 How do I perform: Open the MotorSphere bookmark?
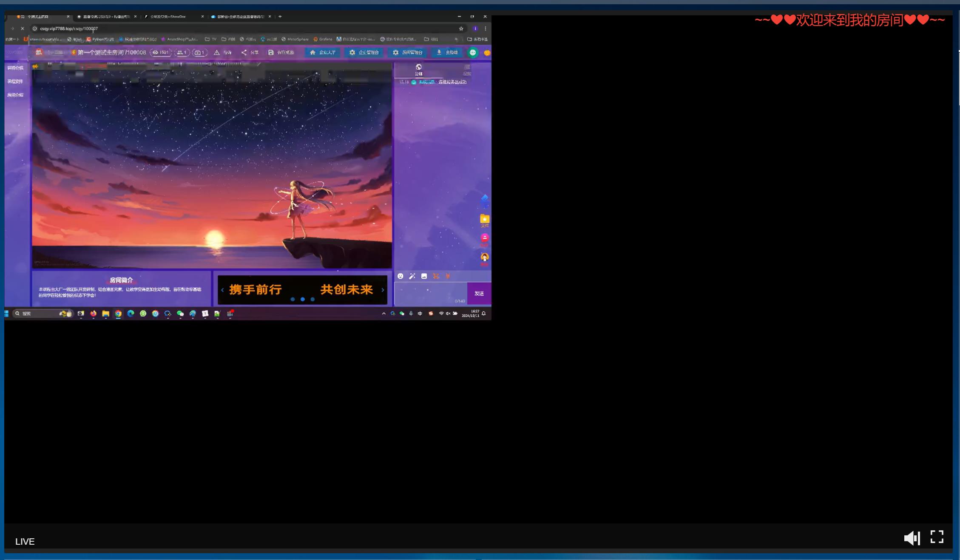tap(295, 39)
